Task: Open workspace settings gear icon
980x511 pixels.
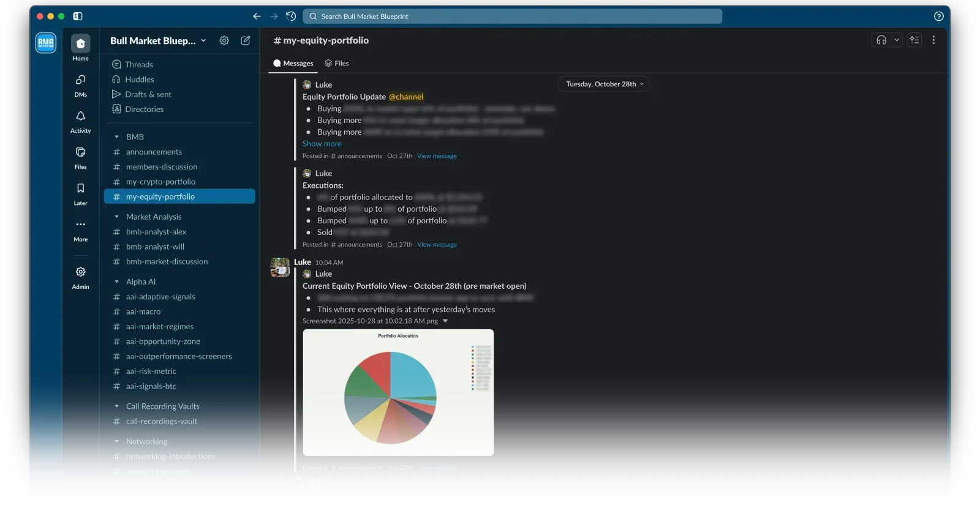Action: pos(224,40)
